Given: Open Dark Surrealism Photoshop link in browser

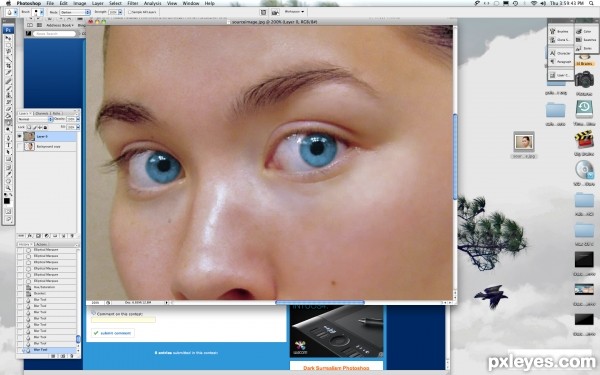Looking at the screenshot, I should coord(336,368).
